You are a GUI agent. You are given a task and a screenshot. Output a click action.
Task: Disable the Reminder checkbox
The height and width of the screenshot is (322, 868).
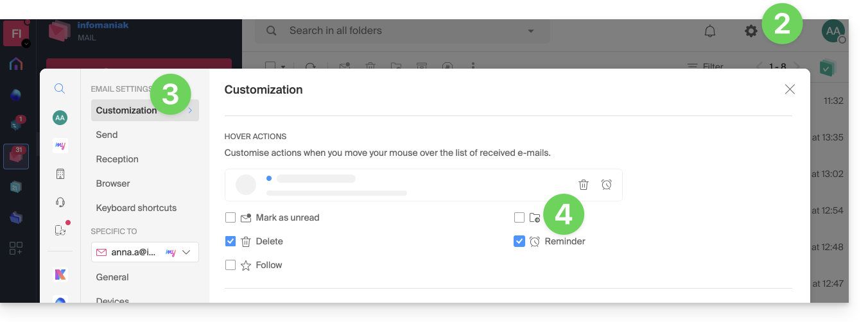(x=519, y=241)
